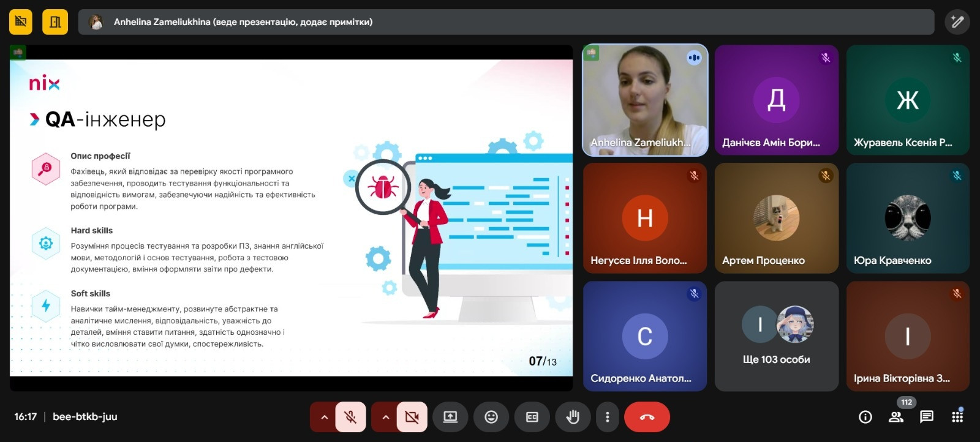Open the annotation pen tool at top right
This screenshot has width=980, height=442.
click(957, 22)
